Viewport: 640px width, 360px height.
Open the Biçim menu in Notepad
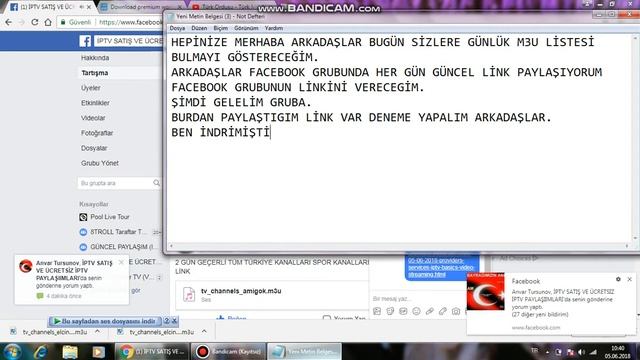(220, 28)
